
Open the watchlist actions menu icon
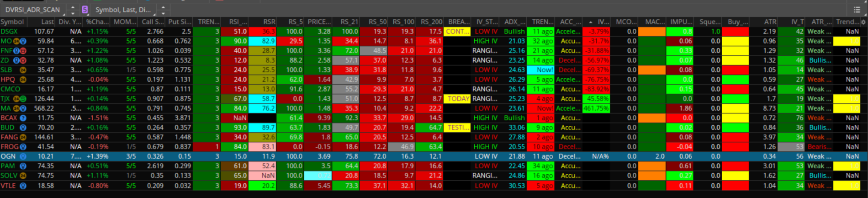click(x=857, y=10)
